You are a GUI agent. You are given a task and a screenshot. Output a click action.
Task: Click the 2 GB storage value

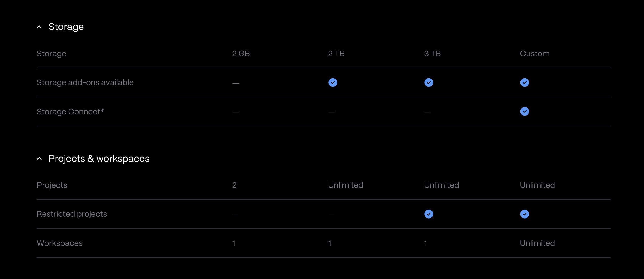click(241, 54)
